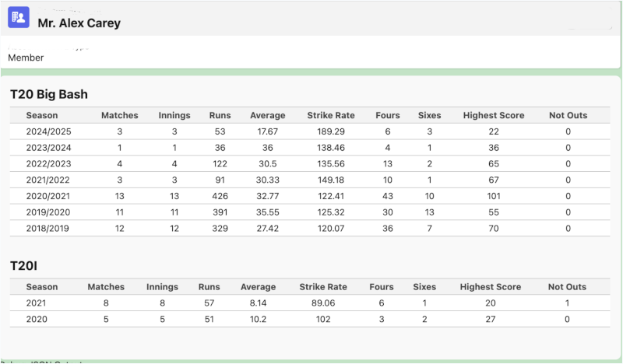This screenshot has width=623, height=364.
Task: Click the highest score value 101
Action: click(x=493, y=197)
